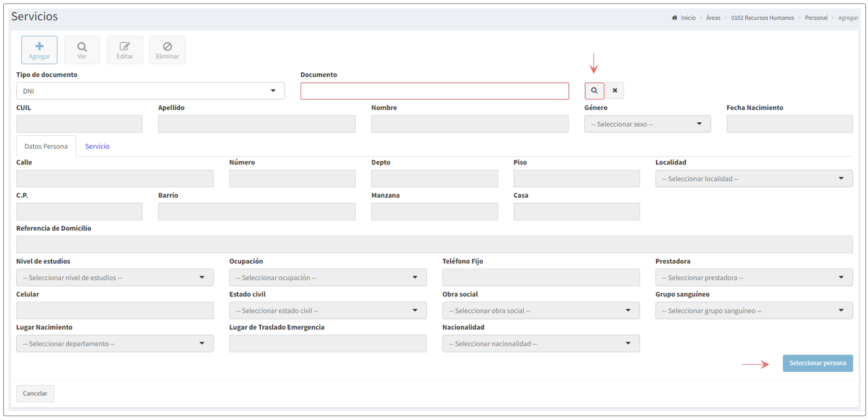Click the Cancelar button
Viewport: 868px width, 420px height.
click(35, 393)
